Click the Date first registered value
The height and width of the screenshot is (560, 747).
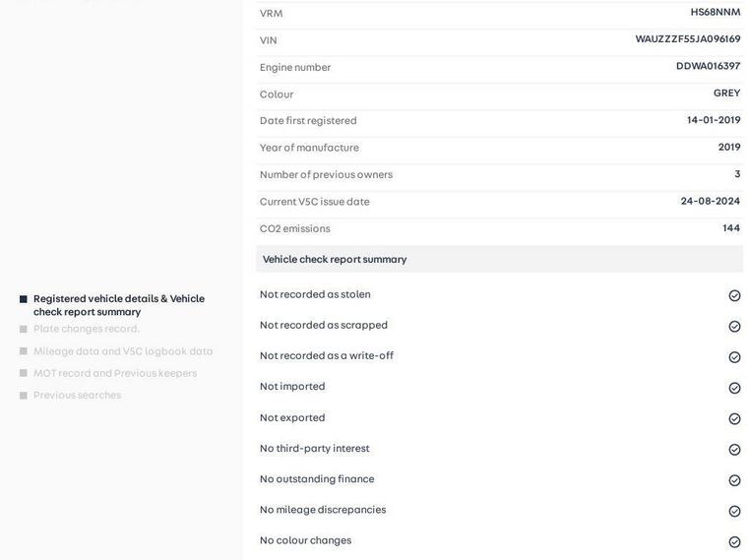[714, 120]
